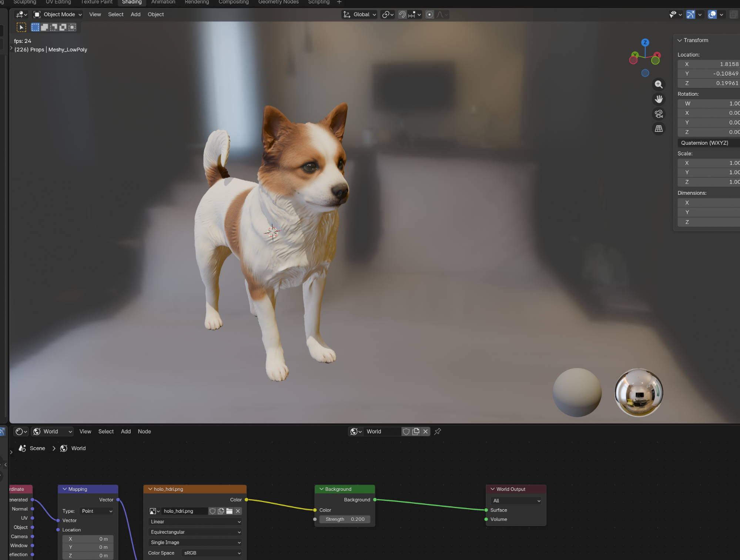
Task: Collapse the Mapping node
Action: [64, 489]
